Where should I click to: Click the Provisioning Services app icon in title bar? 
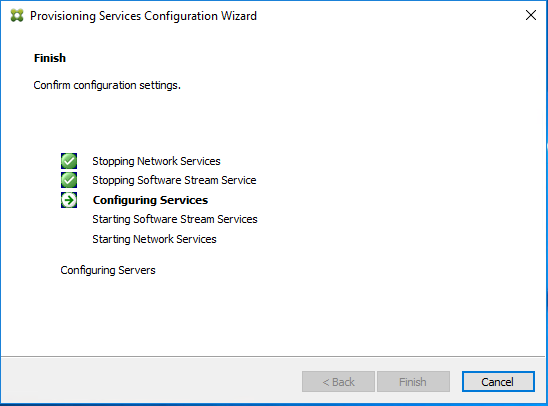(17, 16)
